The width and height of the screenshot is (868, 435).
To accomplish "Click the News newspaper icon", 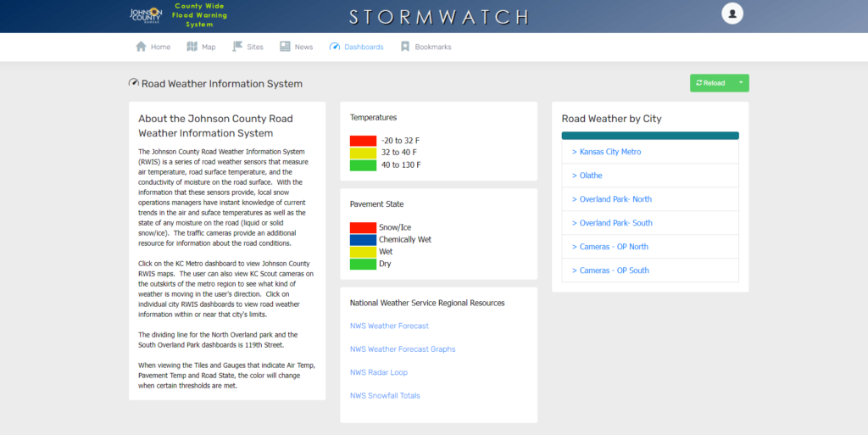I will click(285, 47).
